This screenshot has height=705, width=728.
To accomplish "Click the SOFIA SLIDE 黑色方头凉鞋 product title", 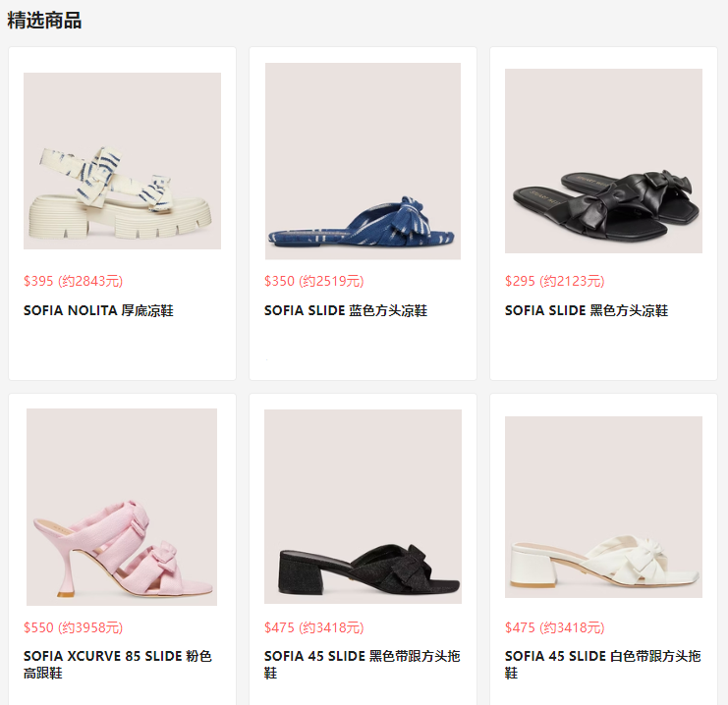I will point(587,310).
